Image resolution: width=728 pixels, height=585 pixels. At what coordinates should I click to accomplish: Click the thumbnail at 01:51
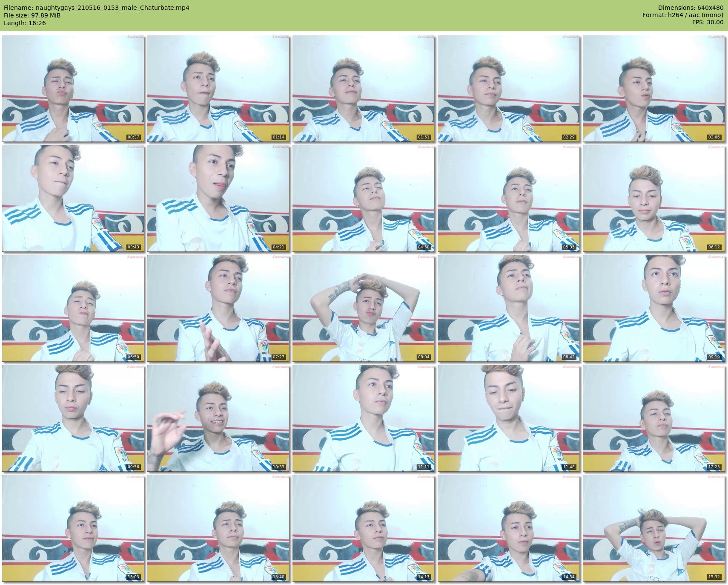coord(364,89)
